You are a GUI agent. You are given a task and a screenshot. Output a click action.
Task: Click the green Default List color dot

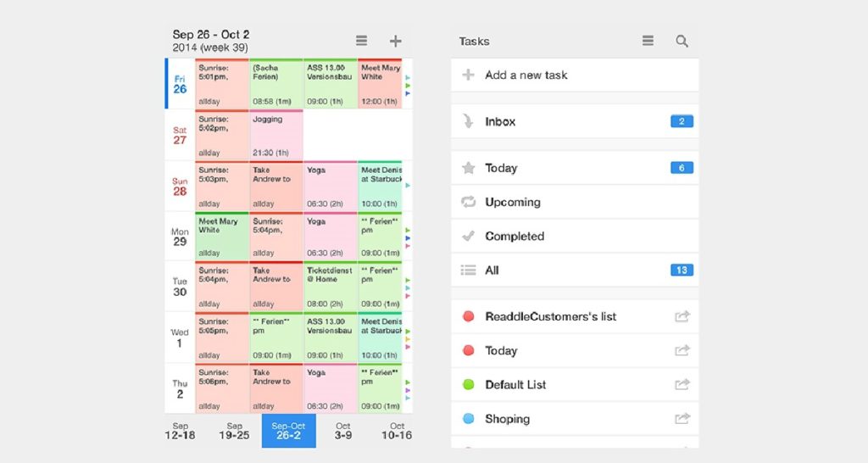[x=468, y=385]
